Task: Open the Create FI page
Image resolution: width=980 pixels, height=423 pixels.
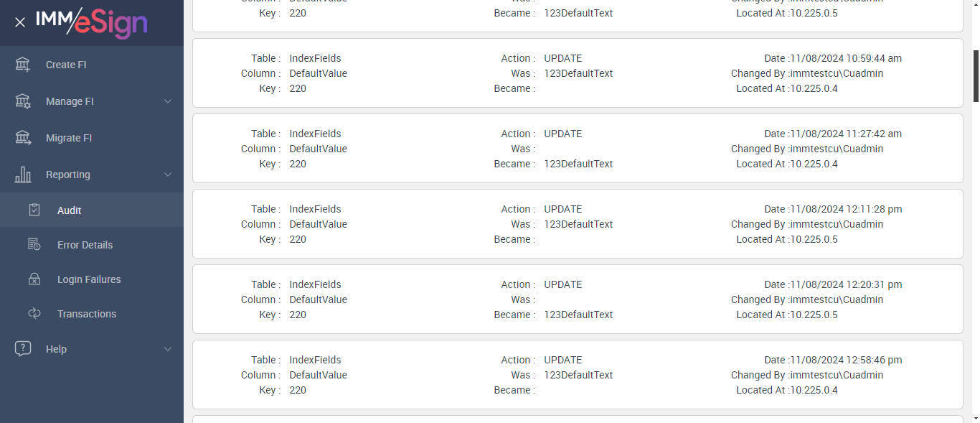Action: pyautogui.click(x=66, y=65)
